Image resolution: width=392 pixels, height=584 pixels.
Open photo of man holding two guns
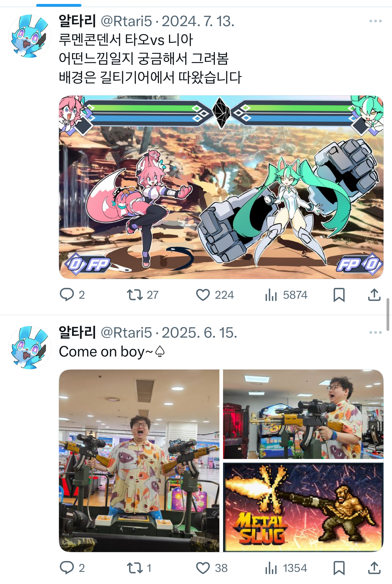coord(139,461)
